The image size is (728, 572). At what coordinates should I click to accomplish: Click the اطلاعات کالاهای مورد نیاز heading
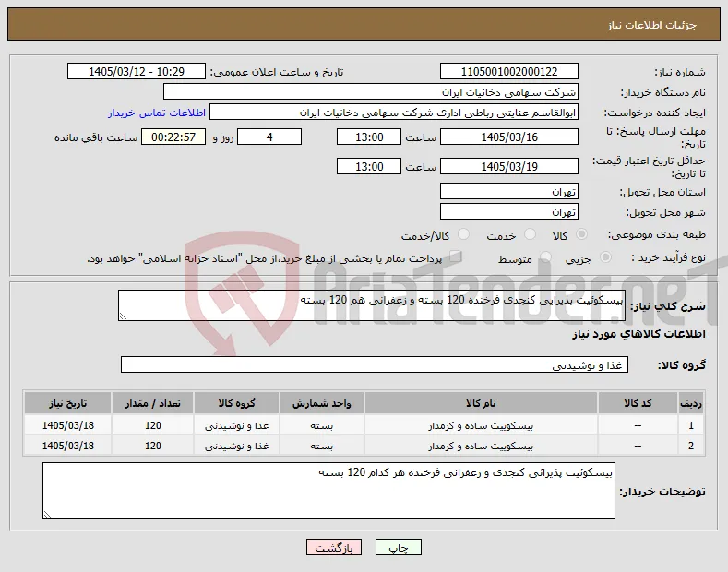pyautogui.click(x=638, y=334)
